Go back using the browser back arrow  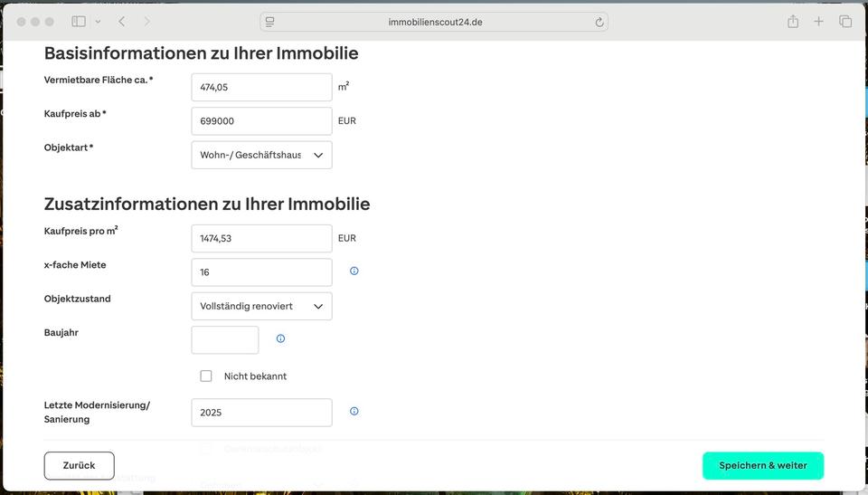pyautogui.click(x=122, y=22)
